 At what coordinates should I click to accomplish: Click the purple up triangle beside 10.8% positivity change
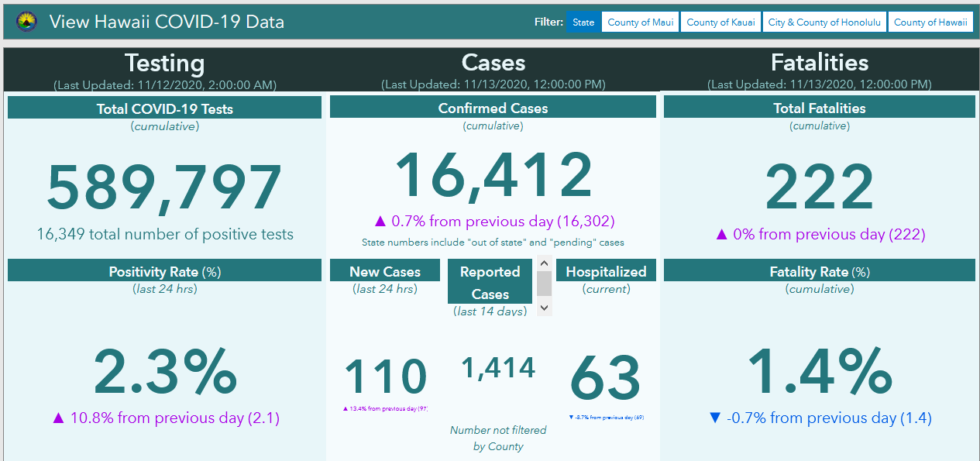(x=58, y=418)
